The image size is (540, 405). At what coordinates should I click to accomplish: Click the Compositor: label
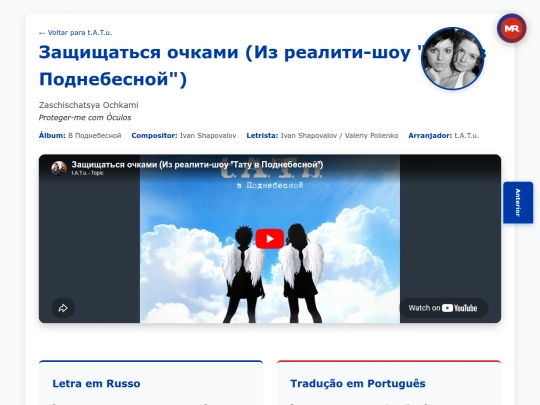coord(154,136)
